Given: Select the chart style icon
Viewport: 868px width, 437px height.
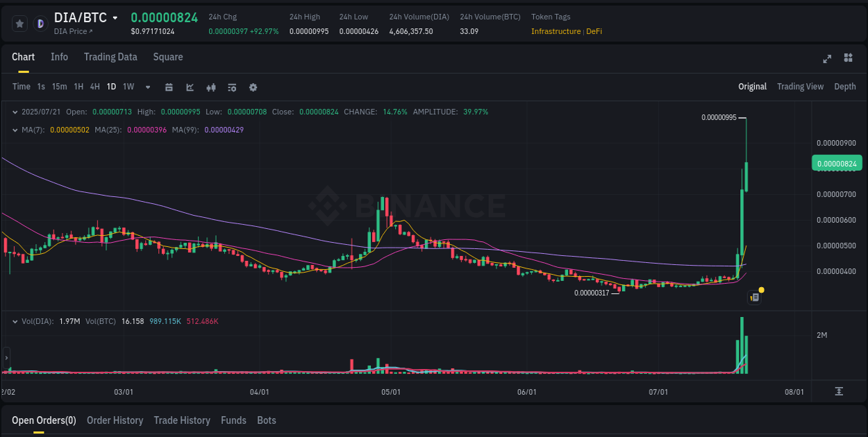Looking at the screenshot, I should click(x=189, y=87).
